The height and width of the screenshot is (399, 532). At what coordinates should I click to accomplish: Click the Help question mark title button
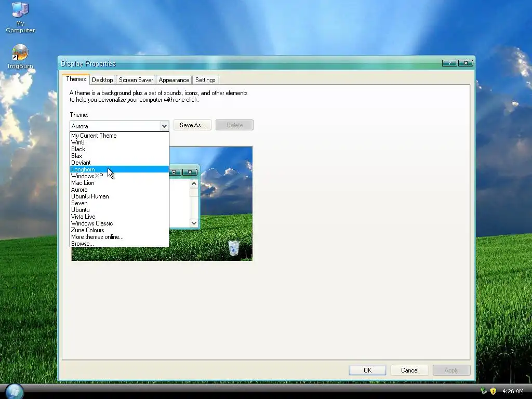tap(449, 63)
